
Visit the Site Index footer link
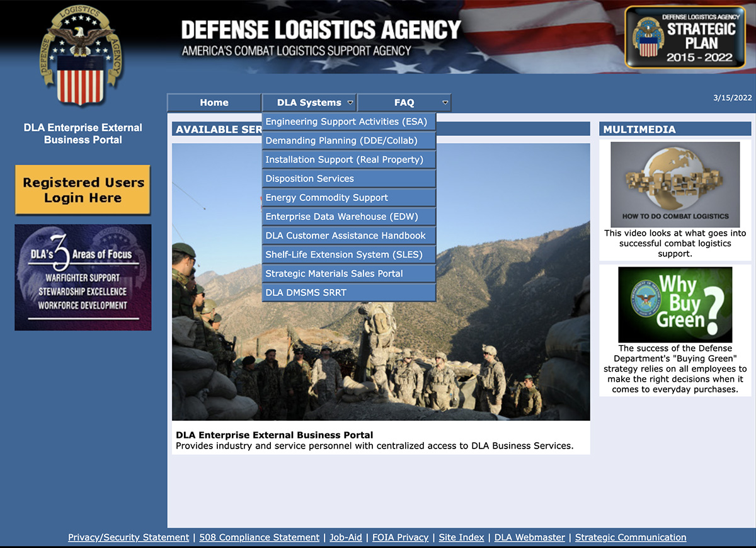(461, 537)
